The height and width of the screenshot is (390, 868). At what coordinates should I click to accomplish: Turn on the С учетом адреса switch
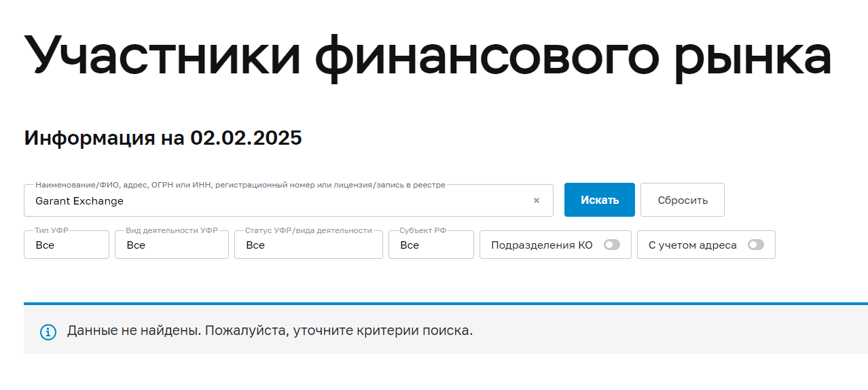756,245
